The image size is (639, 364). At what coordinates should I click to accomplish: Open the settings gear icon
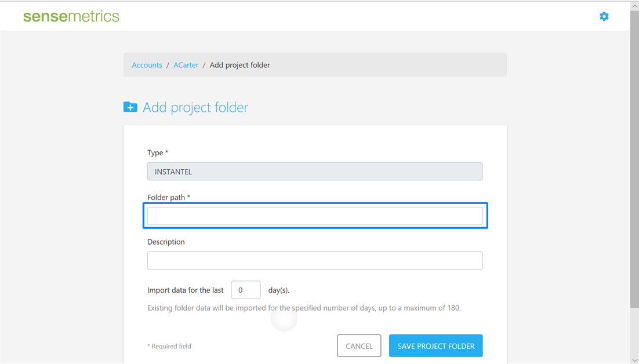point(604,16)
